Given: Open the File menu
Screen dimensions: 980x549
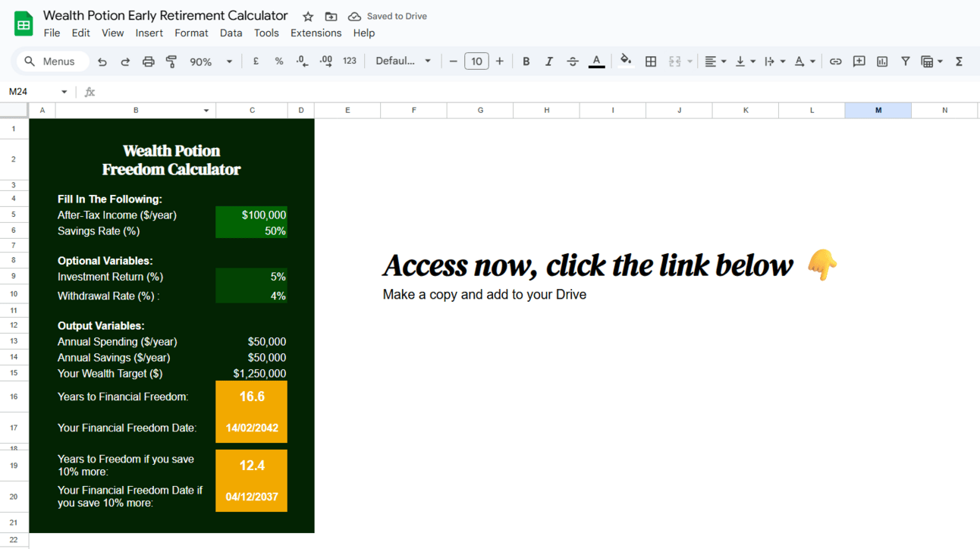Looking at the screenshot, I should (x=52, y=33).
